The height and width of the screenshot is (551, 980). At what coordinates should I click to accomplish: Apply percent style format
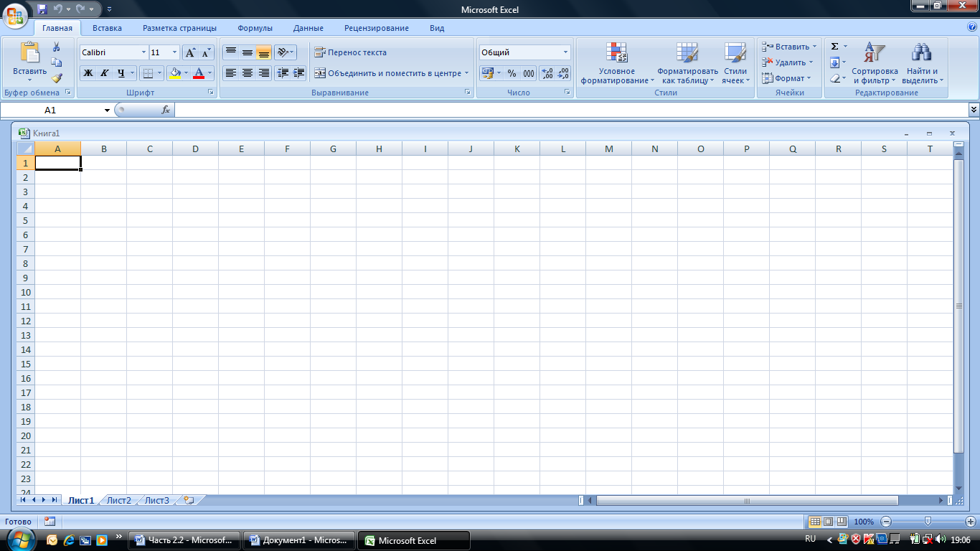[512, 73]
